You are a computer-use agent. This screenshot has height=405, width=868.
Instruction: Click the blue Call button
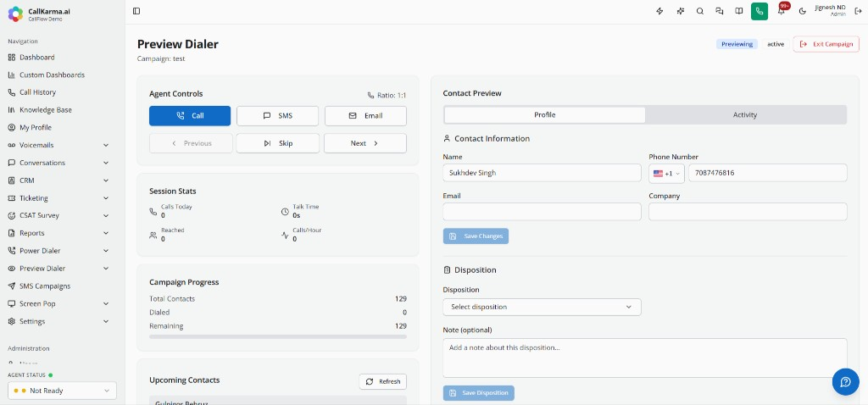[x=190, y=115]
